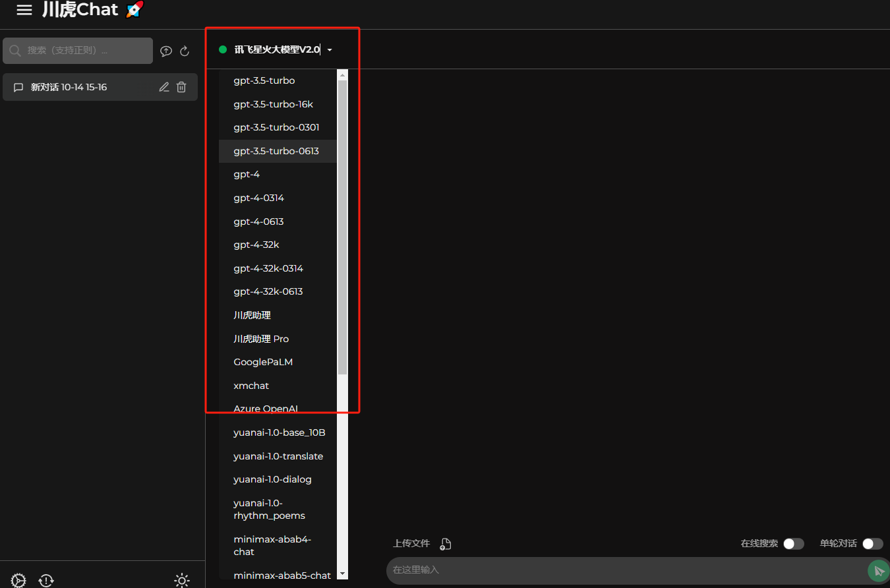
Task: Click the 川虎Chat title
Action: (x=80, y=10)
